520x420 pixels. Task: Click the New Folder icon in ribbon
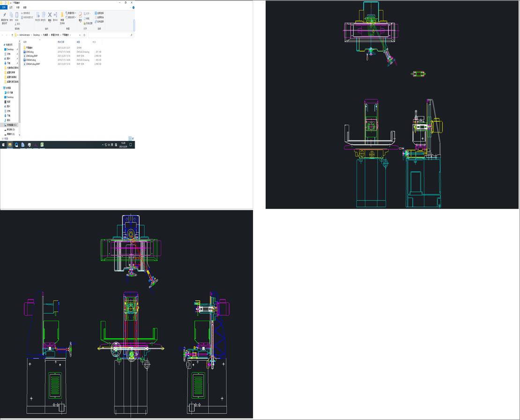[x=62, y=15]
